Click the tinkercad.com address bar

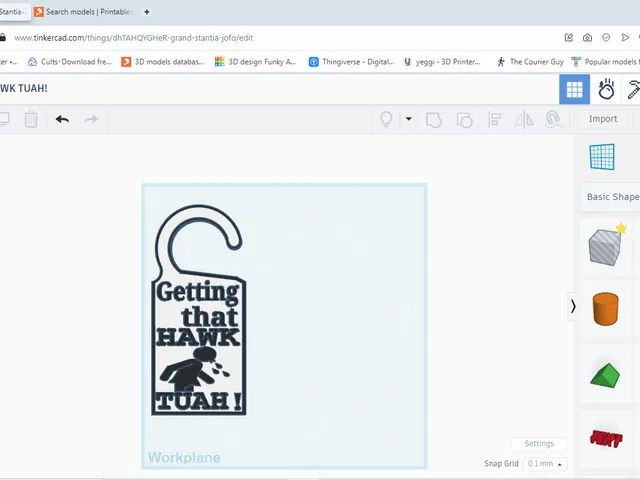pos(133,38)
